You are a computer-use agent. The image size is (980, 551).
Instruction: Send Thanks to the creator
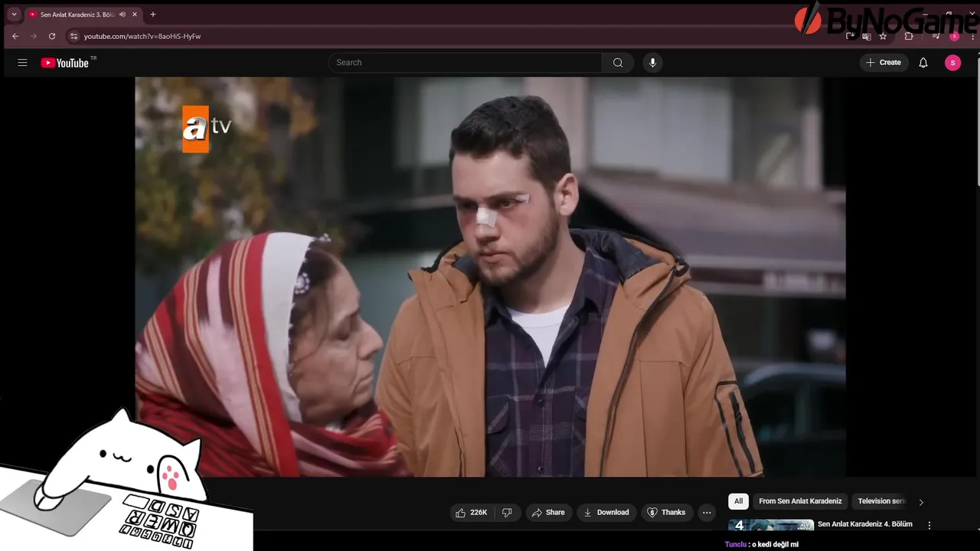[666, 513]
